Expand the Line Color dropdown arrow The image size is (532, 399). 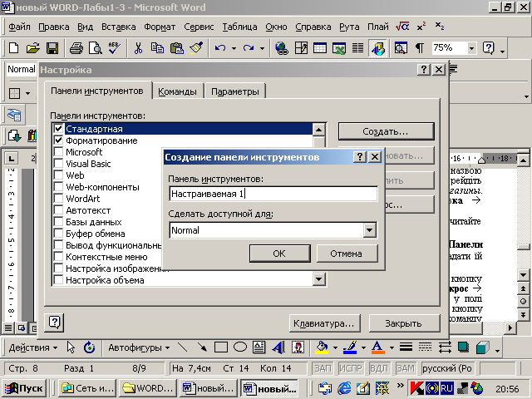point(364,347)
